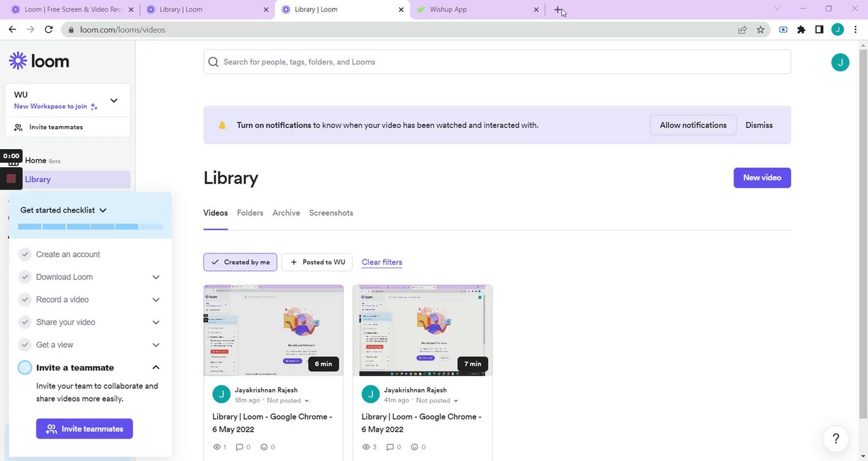The height and width of the screenshot is (461, 868).
Task: Open the Loom extension icon in toolbar
Action: 783,29
